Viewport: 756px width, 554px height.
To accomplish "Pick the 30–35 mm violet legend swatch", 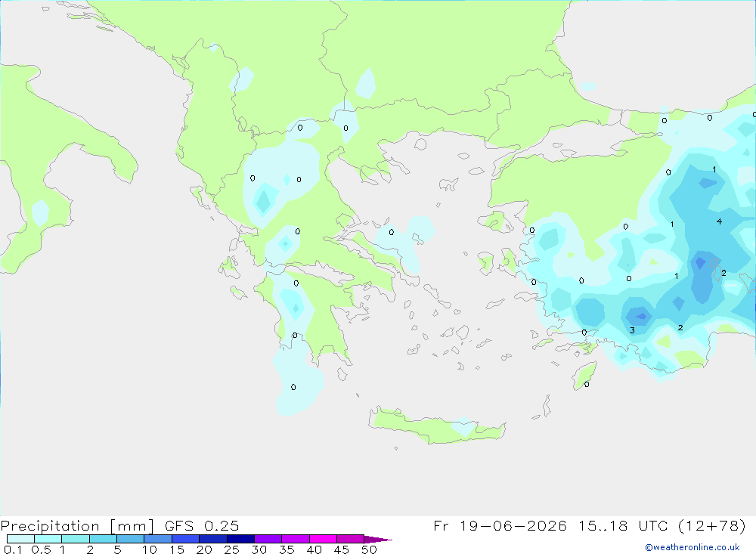I will (268, 539).
